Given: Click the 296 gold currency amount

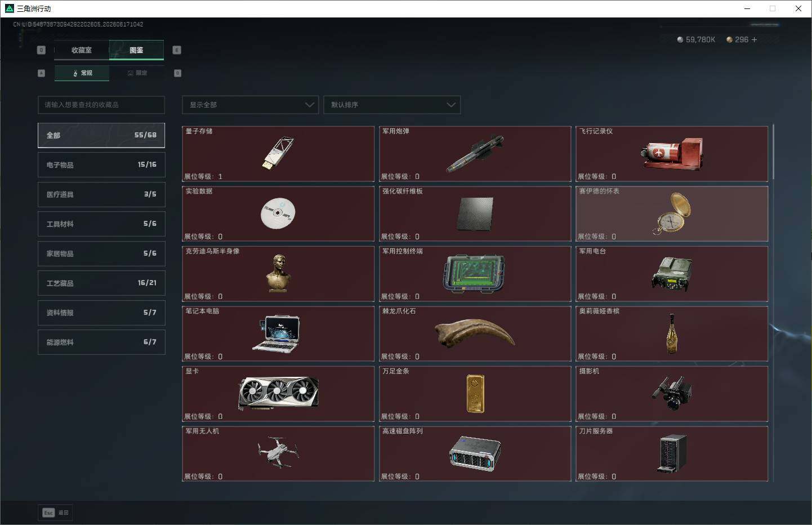Looking at the screenshot, I should click(x=742, y=39).
